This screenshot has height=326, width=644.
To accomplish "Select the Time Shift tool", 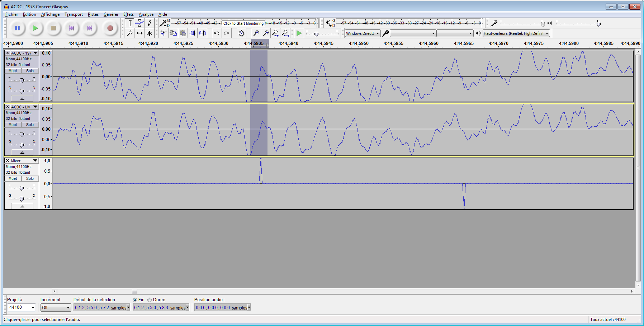I will point(139,33).
